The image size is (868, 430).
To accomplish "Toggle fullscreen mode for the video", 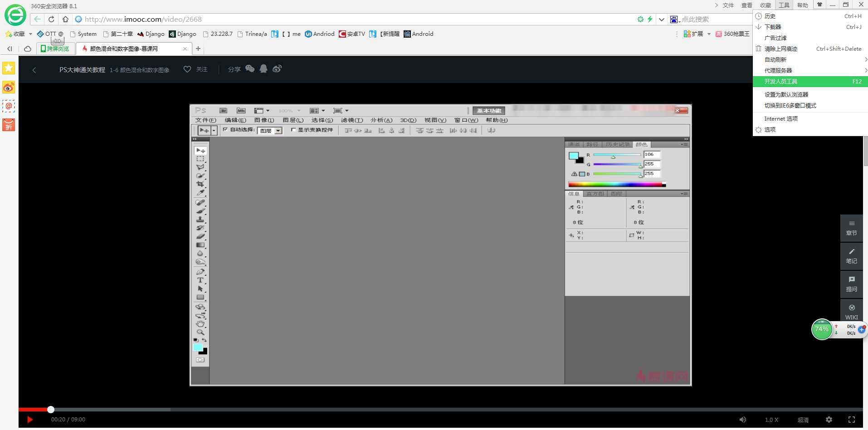I will click(x=852, y=420).
